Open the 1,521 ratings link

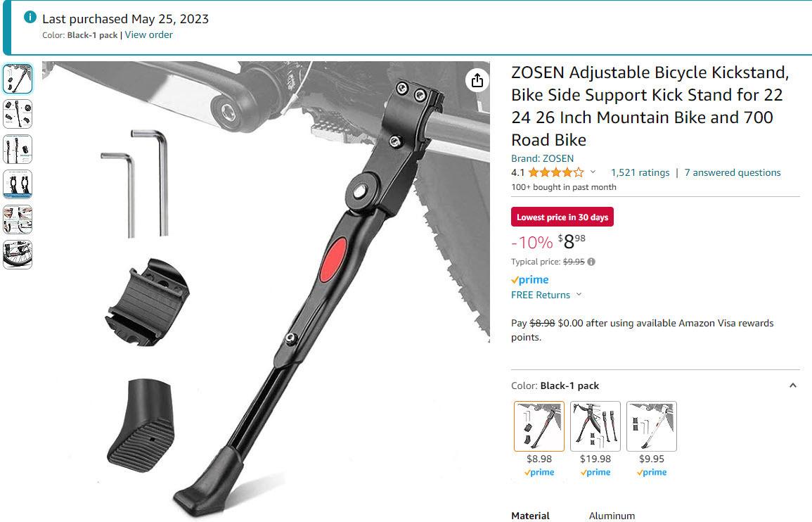[x=640, y=172]
